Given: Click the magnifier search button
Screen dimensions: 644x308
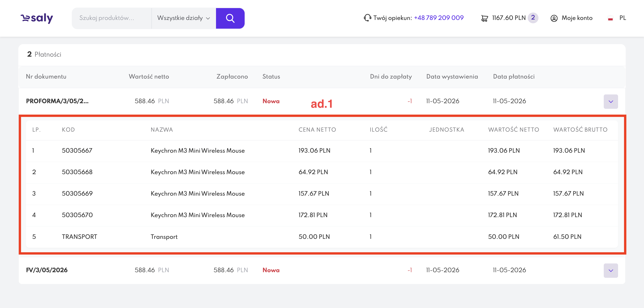Looking at the screenshot, I should [230, 18].
